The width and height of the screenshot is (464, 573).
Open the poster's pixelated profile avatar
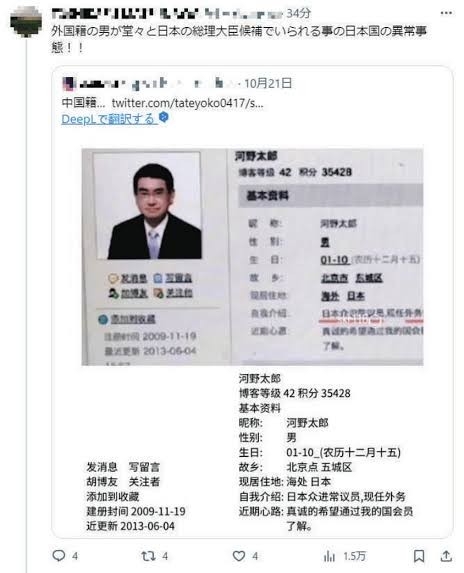click(x=26, y=21)
